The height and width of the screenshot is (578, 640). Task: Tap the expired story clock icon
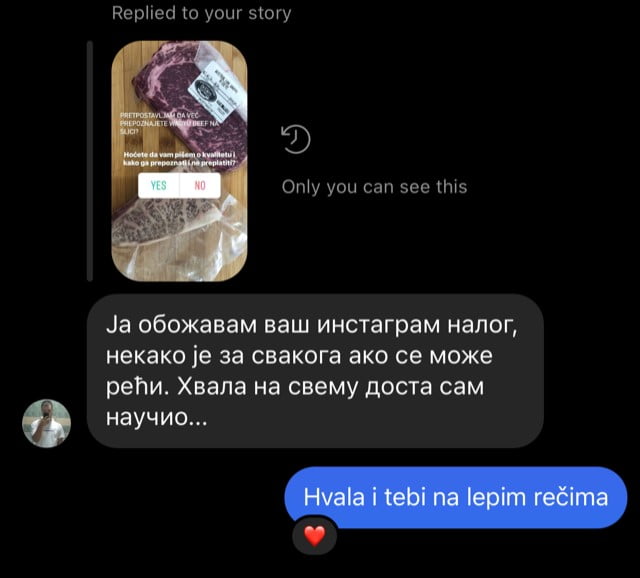(296, 139)
